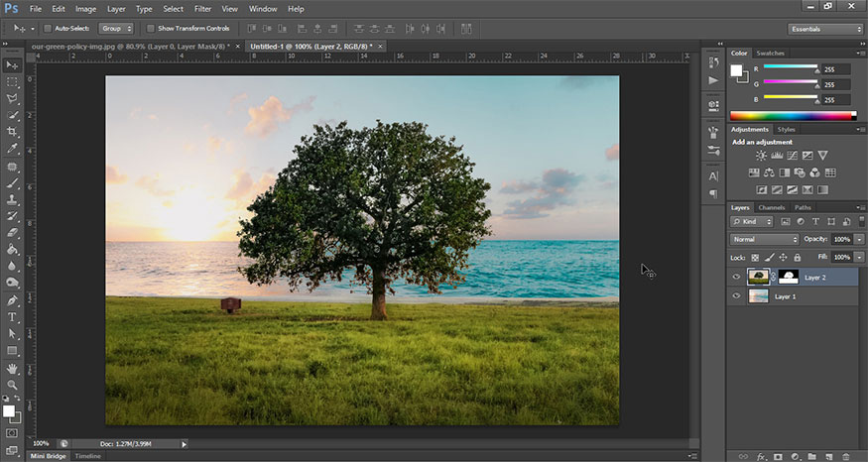The width and height of the screenshot is (868, 462).
Task: Select the Eyedropper tool
Action: [x=12, y=149]
